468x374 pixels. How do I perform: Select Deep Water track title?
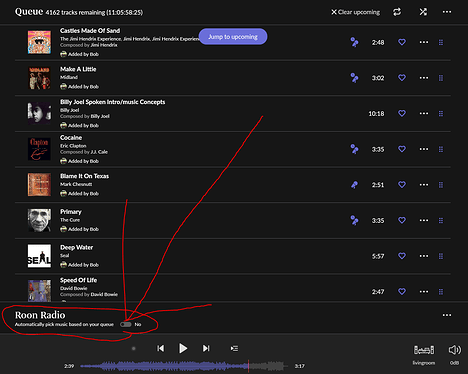point(77,247)
